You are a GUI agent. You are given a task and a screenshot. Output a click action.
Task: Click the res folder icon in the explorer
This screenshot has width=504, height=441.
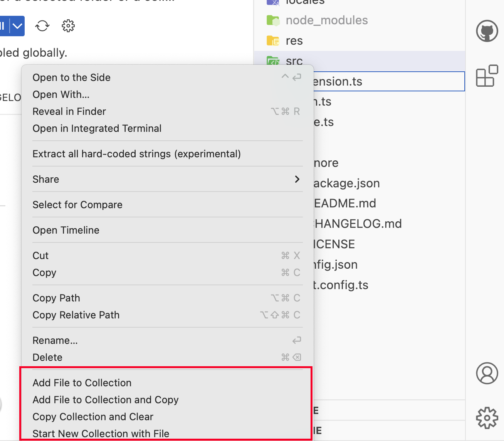coord(273,40)
